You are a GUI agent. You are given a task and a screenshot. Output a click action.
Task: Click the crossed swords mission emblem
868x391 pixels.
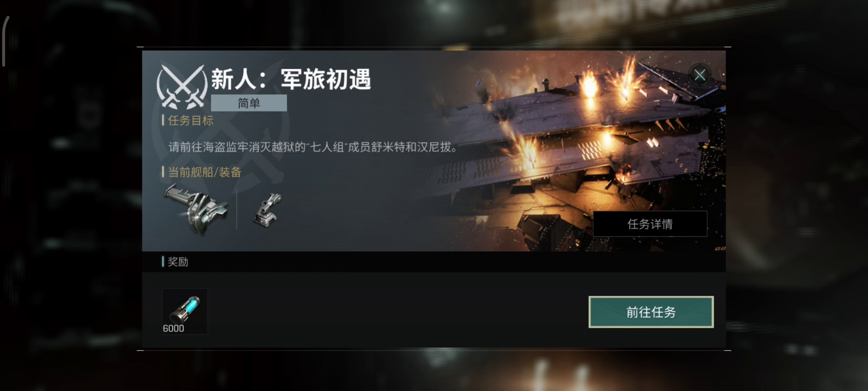coord(182,87)
